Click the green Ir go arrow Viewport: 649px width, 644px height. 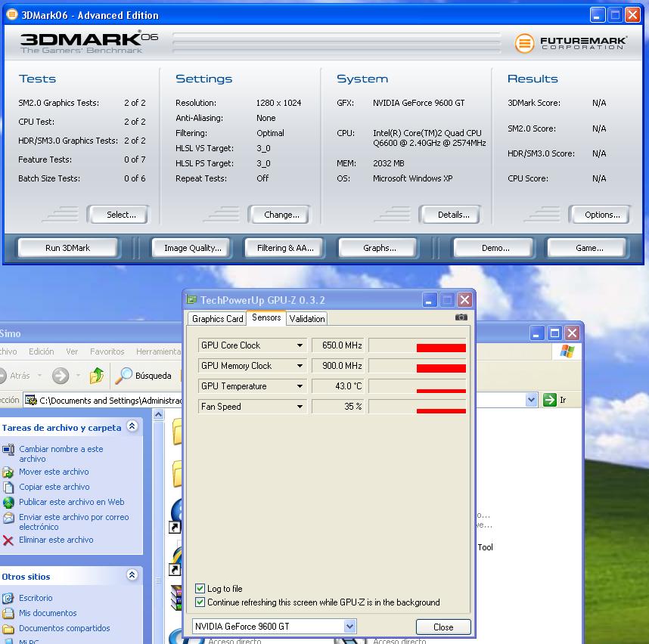pos(550,400)
